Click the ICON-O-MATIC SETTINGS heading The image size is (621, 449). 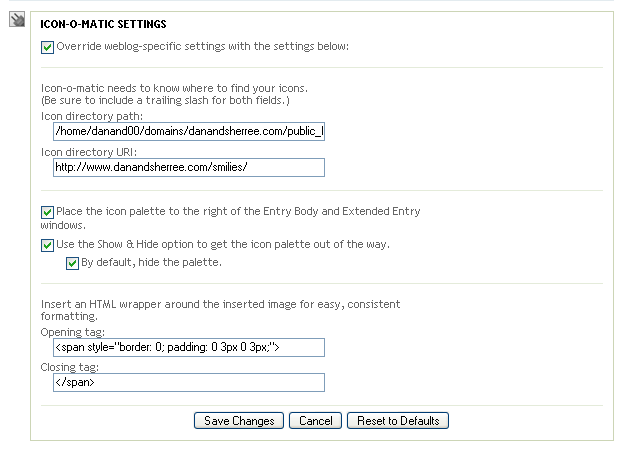(103, 24)
